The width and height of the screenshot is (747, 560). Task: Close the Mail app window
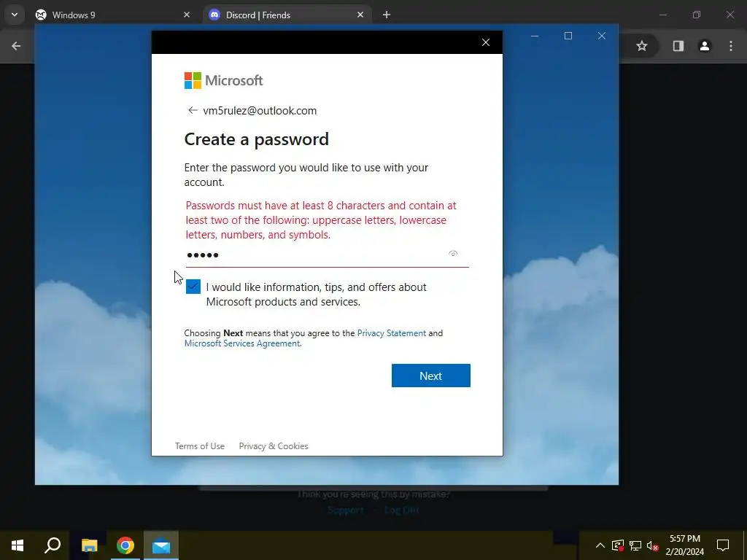[x=602, y=36]
